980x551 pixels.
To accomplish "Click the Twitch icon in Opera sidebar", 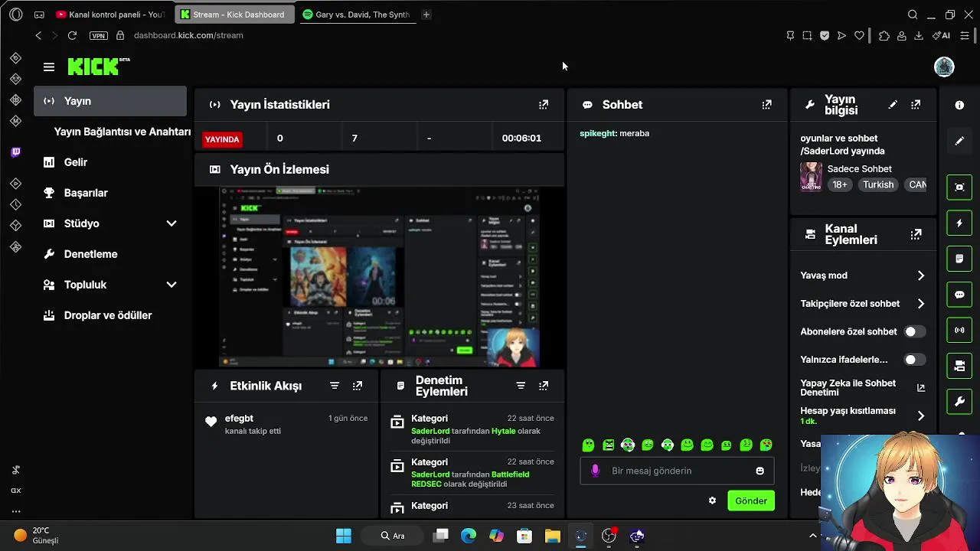I will (x=15, y=152).
